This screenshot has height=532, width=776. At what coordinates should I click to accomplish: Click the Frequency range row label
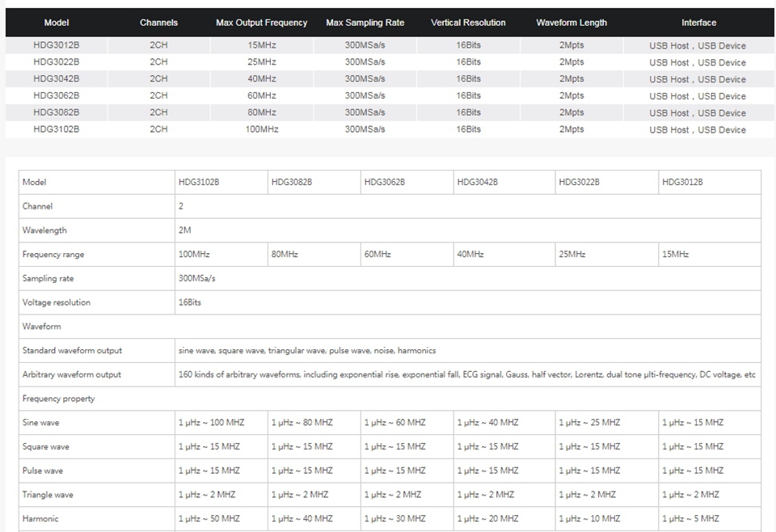click(x=53, y=255)
